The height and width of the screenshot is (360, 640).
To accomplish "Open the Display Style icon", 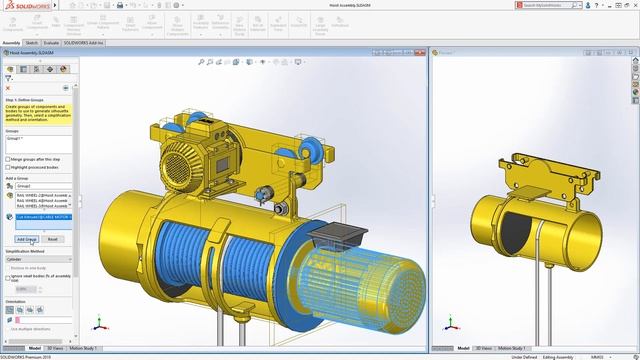I will coord(249,62).
